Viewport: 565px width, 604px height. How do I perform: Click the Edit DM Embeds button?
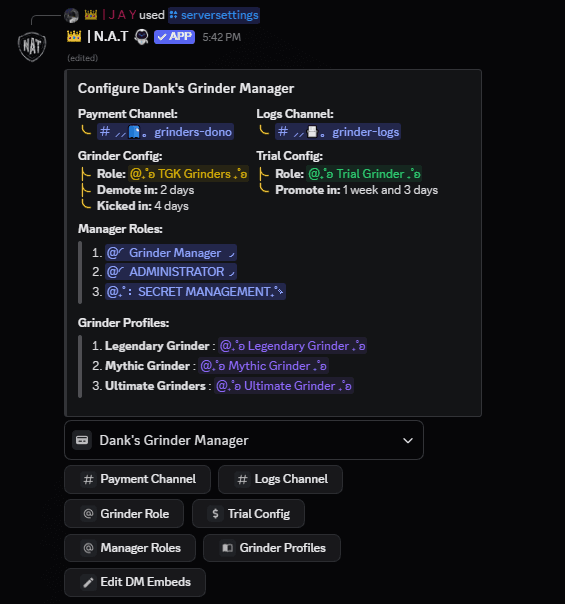click(135, 582)
